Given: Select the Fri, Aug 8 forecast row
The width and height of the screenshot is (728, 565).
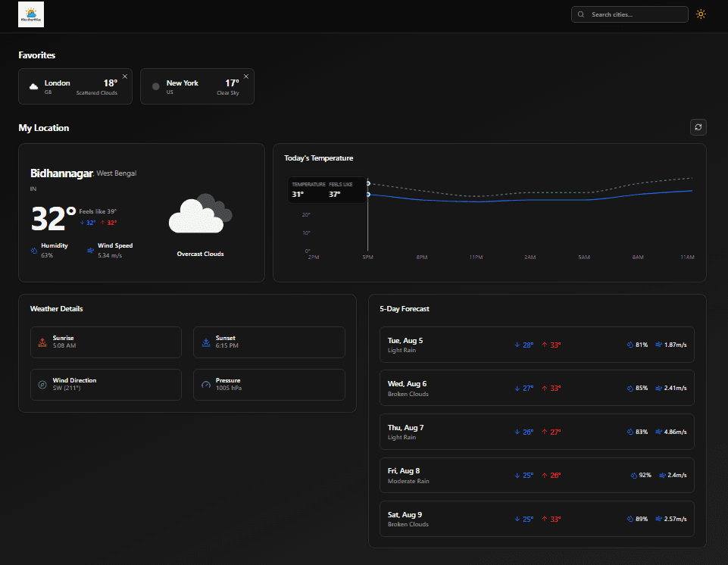Looking at the screenshot, I should point(536,475).
